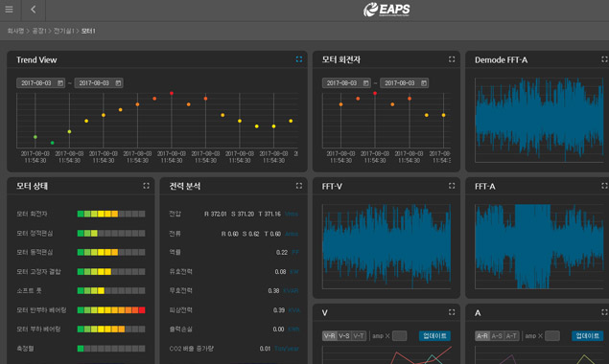The height and width of the screenshot is (364, 609).
Task: Click the A panel amp multiplier field
Action: click(x=552, y=336)
